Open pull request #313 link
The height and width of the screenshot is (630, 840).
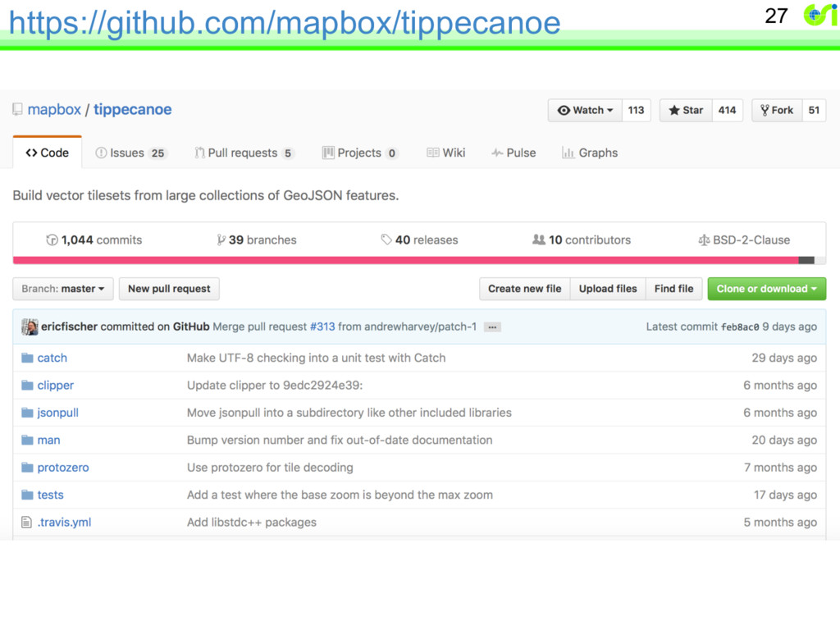(x=322, y=326)
